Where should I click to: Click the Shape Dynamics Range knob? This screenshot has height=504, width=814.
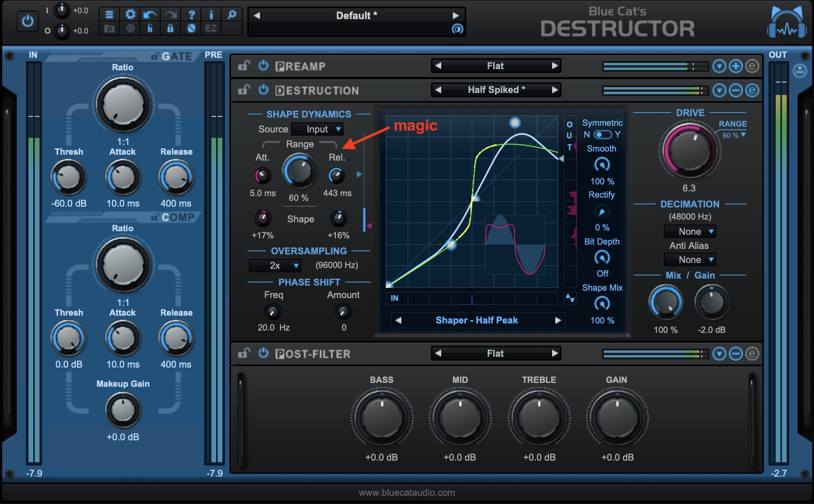[299, 171]
